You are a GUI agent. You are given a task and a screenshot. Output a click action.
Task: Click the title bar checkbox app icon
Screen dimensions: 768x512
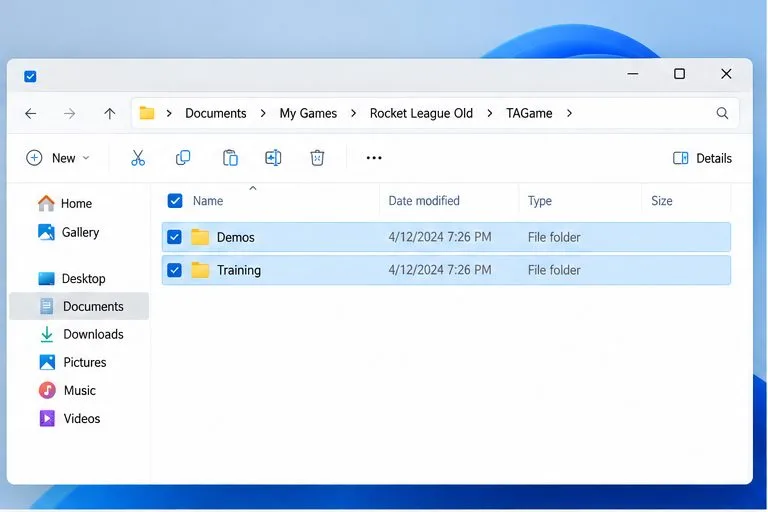(x=30, y=76)
